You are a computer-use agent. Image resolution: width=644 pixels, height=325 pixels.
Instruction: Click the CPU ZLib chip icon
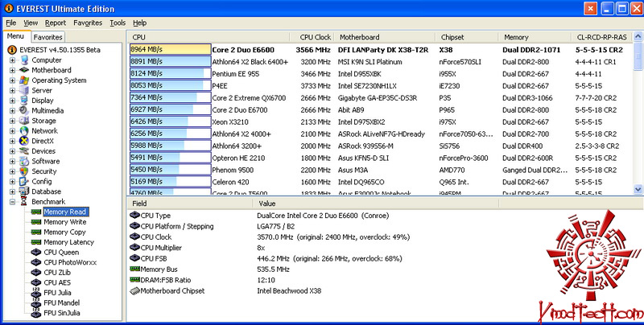[x=36, y=273]
